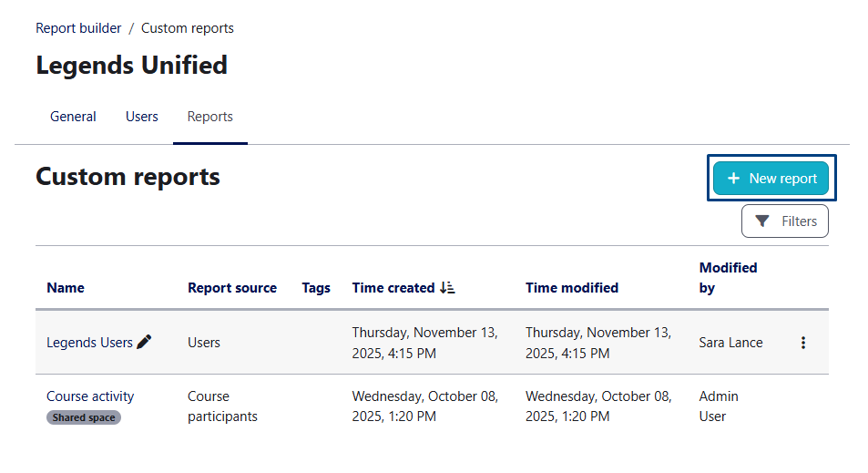Click the descending sort icon near Time created
Screen dimensions: 868x473
[x=447, y=288]
